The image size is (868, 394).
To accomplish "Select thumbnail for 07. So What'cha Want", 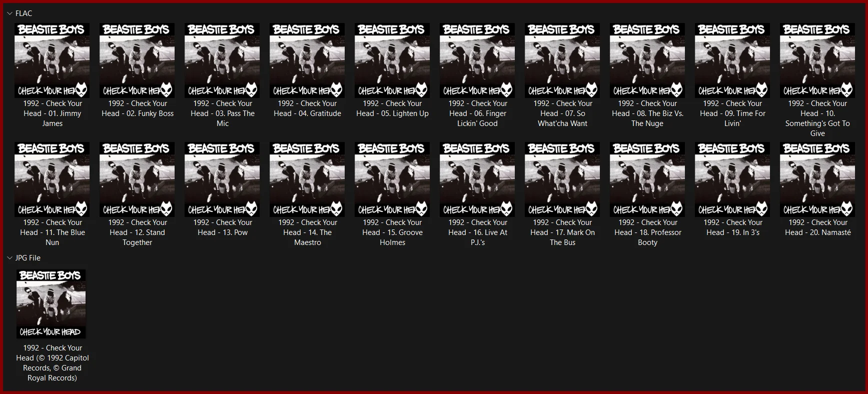I will (x=562, y=60).
